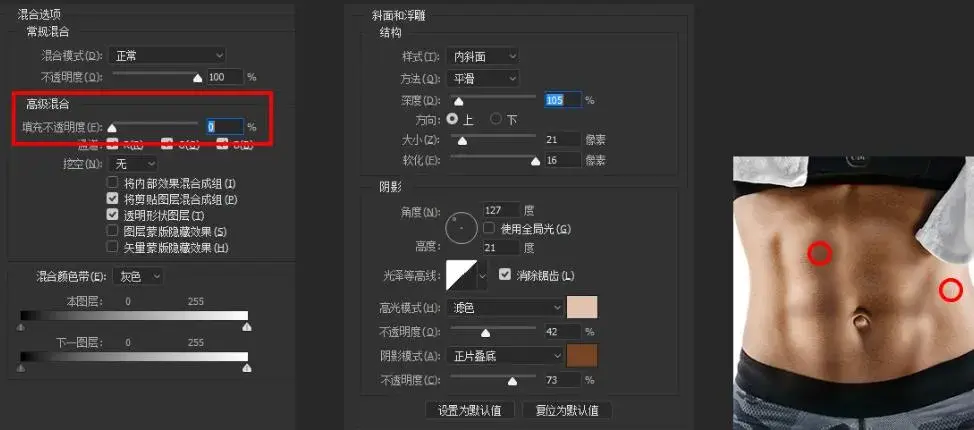Viewport: 974px width, 430px height.
Task: Open the 高光模式 dropdown showing 滤色
Action: 505,308
